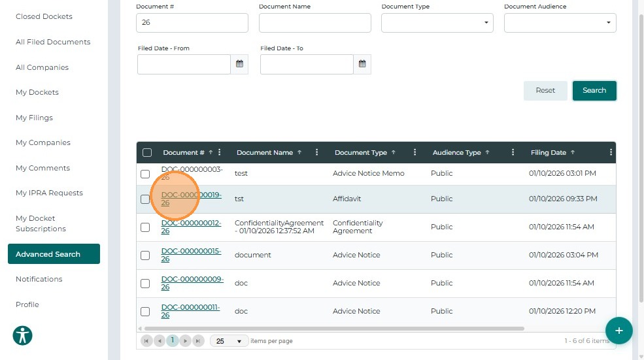
Task: Click the Affidavit document type cell
Action: (347, 199)
